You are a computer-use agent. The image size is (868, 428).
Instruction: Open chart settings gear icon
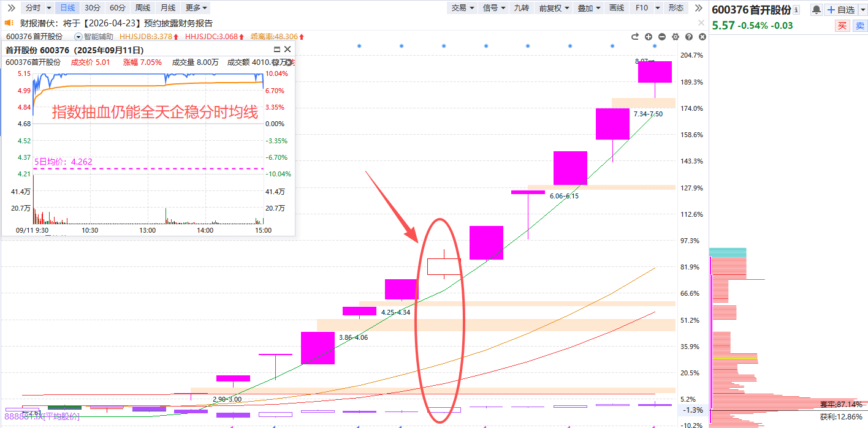coord(676,37)
